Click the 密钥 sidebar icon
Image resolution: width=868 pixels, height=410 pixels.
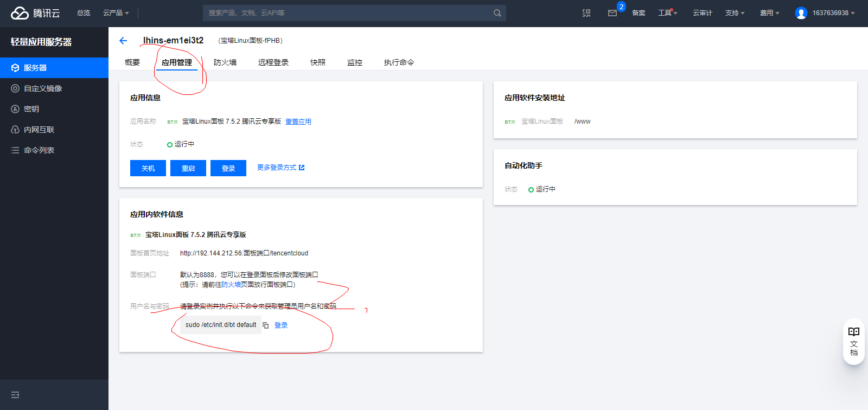click(x=15, y=109)
